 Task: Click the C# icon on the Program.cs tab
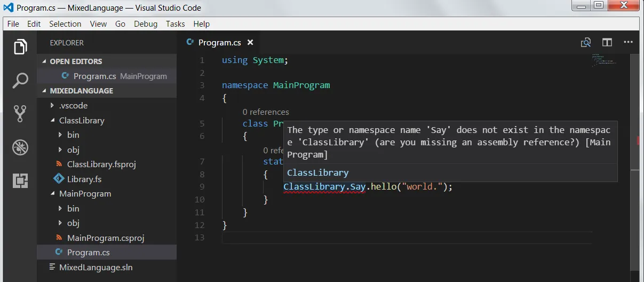point(190,43)
